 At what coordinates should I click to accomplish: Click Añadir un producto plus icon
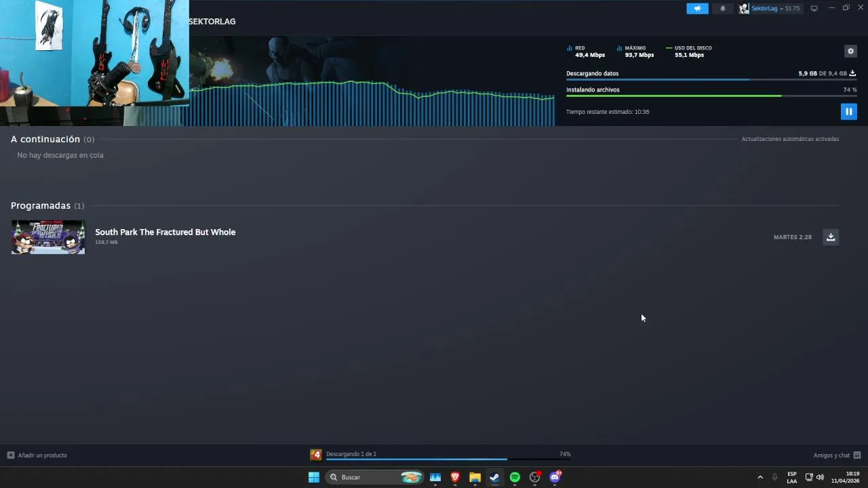10,455
